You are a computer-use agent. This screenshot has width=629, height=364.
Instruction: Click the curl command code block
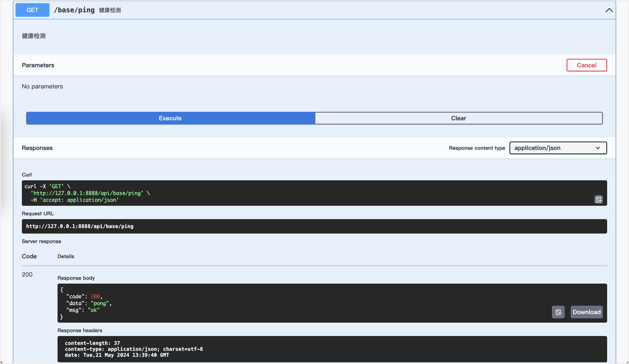pos(314,193)
